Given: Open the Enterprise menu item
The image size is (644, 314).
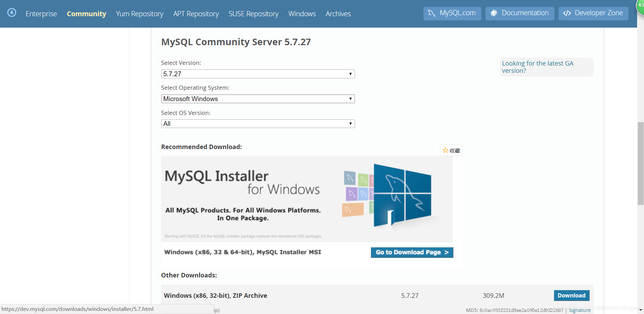Looking at the screenshot, I should click(41, 14).
